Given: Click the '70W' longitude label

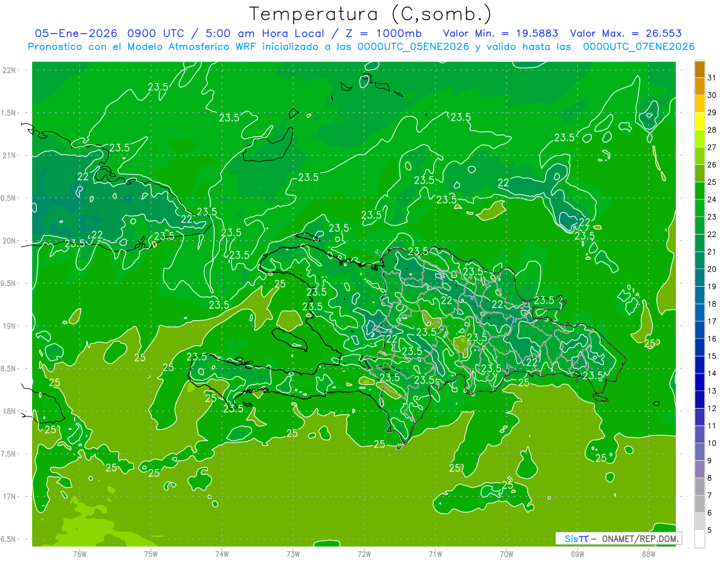Looking at the screenshot, I should [507, 554].
